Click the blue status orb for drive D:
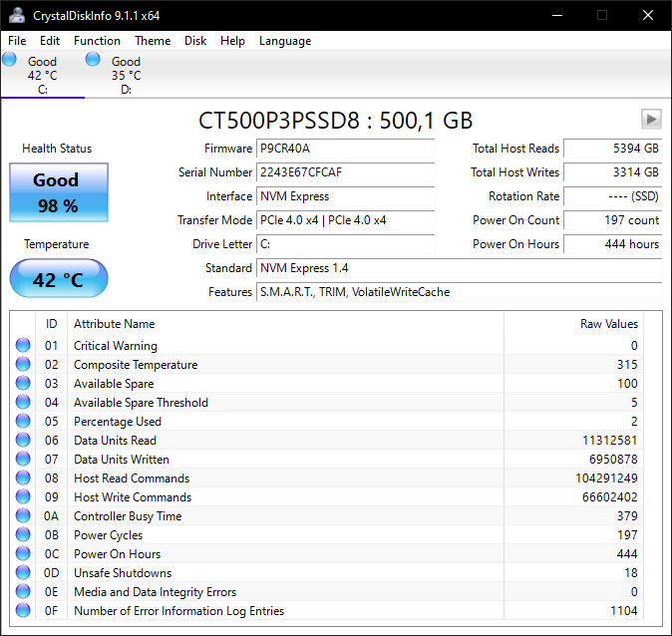 93,59
